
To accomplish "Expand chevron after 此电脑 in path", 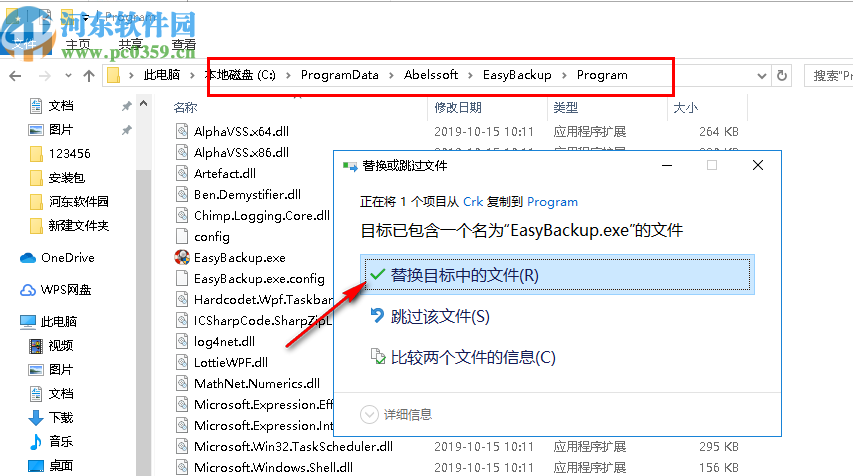I will (x=193, y=76).
